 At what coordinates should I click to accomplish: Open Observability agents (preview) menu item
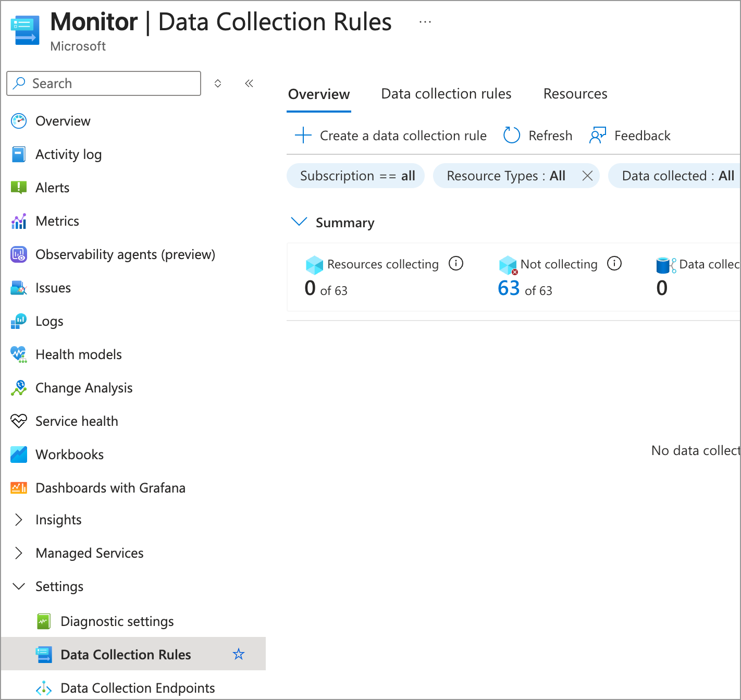tap(125, 254)
